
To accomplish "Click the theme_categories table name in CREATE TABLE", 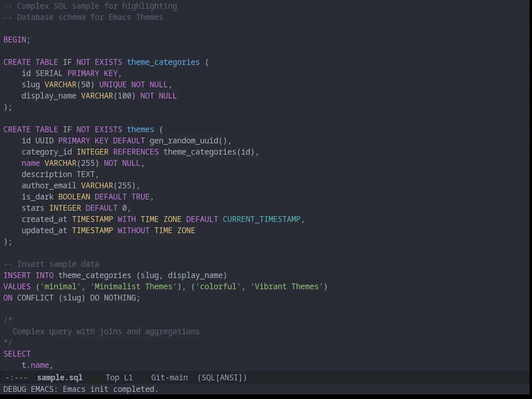I will [x=163, y=62].
